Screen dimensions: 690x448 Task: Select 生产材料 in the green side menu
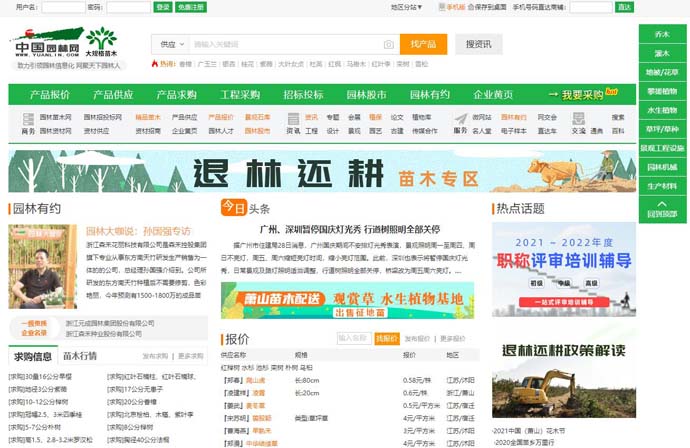click(x=662, y=186)
